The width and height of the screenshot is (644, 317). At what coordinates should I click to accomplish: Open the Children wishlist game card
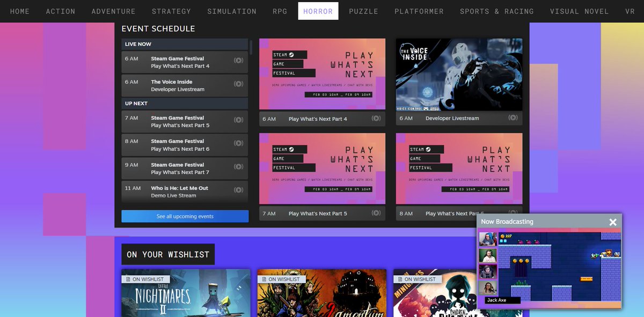coord(435,293)
